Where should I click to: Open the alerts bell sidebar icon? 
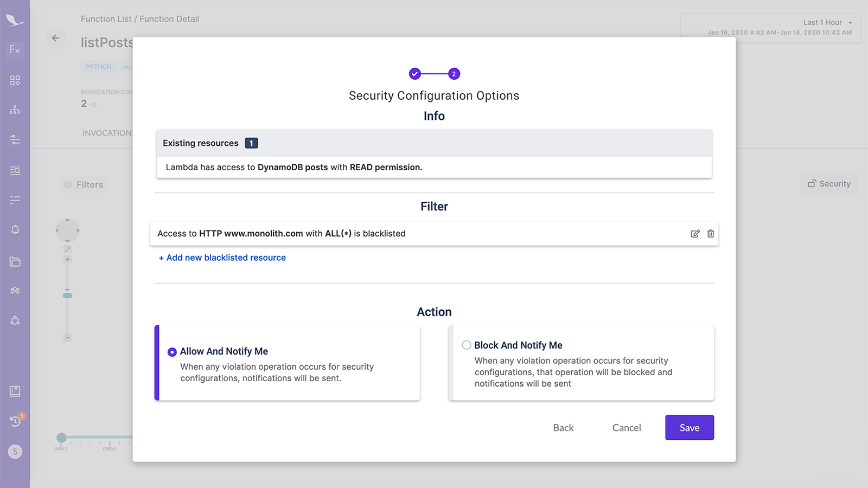click(x=15, y=229)
